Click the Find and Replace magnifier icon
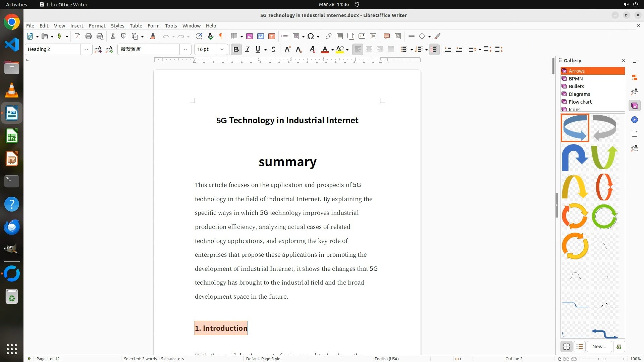 199,36
